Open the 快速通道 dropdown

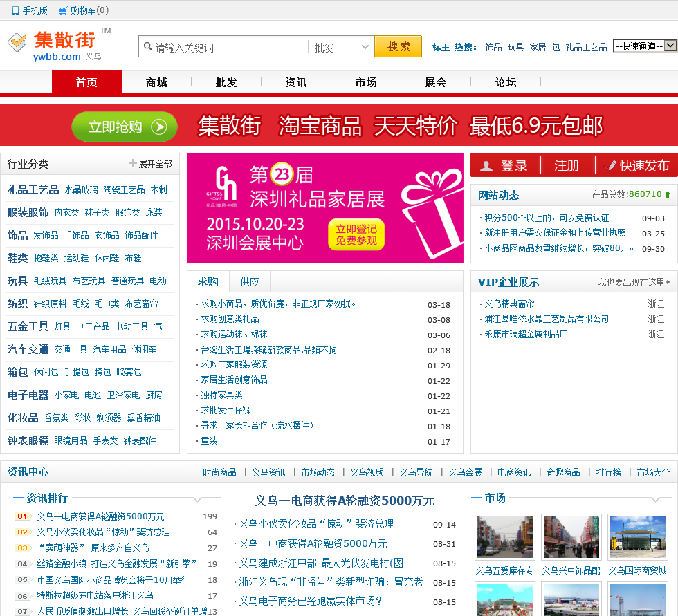point(645,46)
